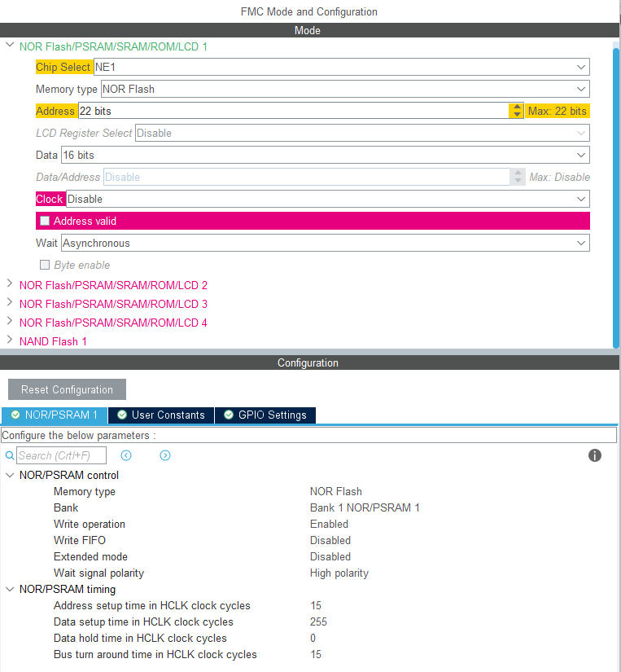
Task: Select Data hold time value 0
Action: pos(313,638)
